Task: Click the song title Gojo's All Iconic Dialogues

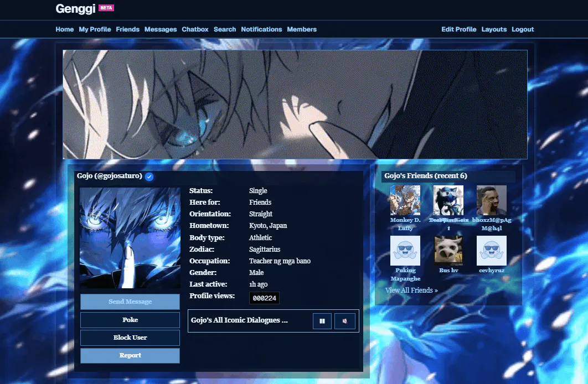Action: point(239,320)
